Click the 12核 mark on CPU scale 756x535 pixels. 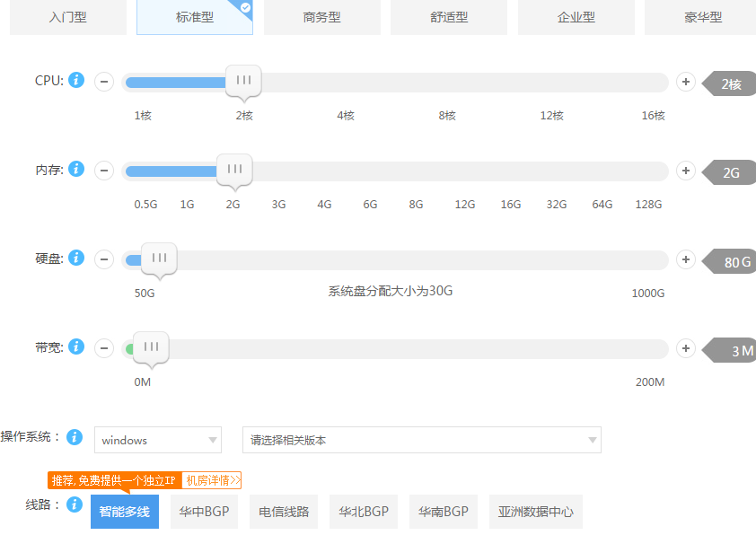click(x=551, y=116)
